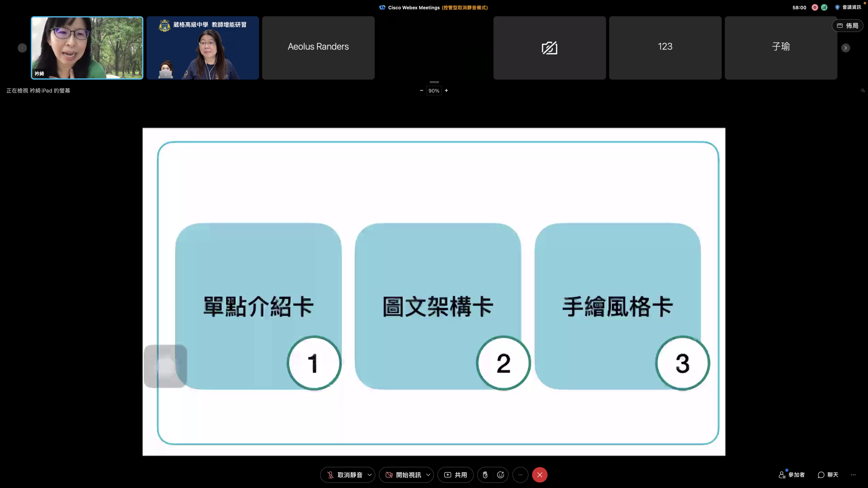Increase shared screen zoom with plus

click(446, 90)
